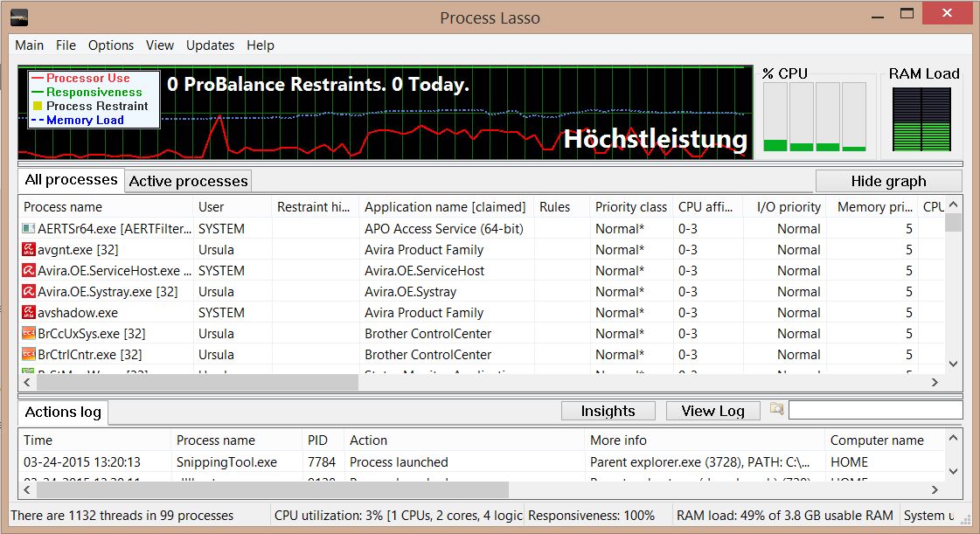The width and height of the screenshot is (980, 534).
Task: Click the Process Lasso title bar icon
Action: point(19,17)
